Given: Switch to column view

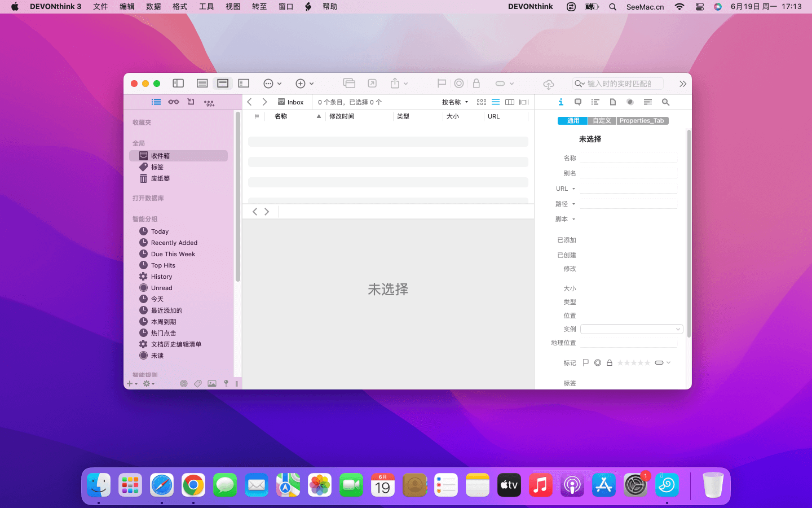Looking at the screenshot, I should tap(510, 102).
